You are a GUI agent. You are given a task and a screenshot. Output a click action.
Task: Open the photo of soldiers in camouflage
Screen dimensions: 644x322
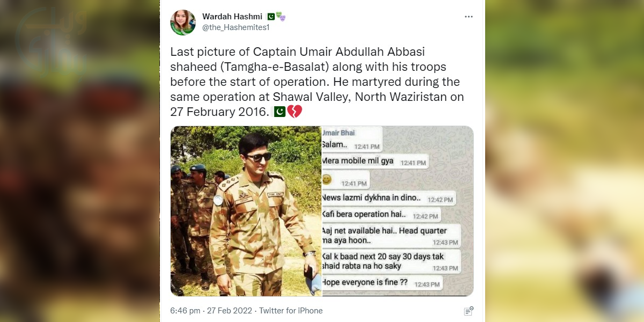[246, 211]
